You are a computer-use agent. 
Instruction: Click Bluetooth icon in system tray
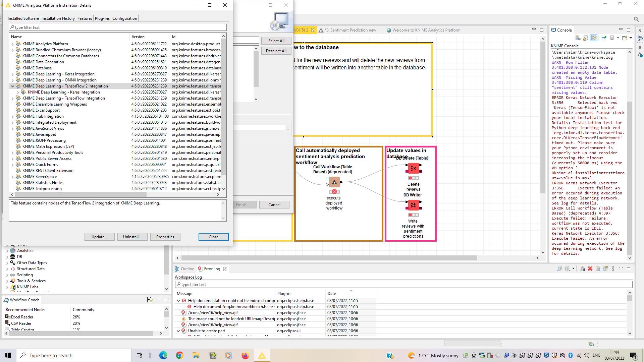coord(571,355)
